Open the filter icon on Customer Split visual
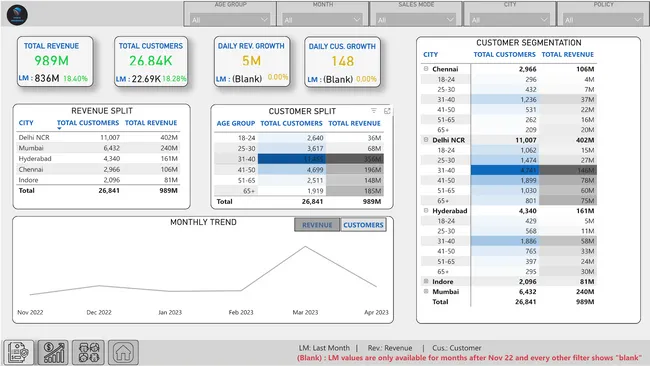 pyautogui.click(x=374, y=111)
